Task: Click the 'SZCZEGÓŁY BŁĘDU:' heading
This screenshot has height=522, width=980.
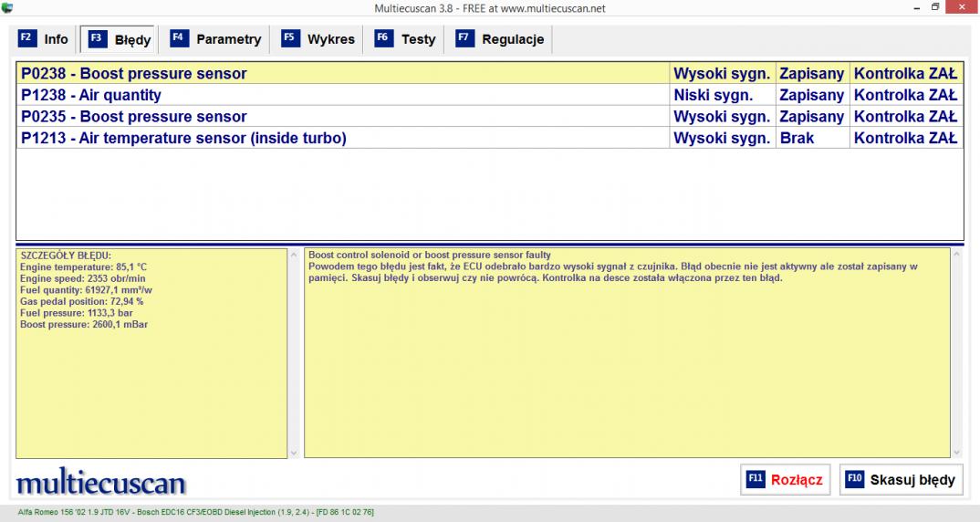Action: [66, 256]
